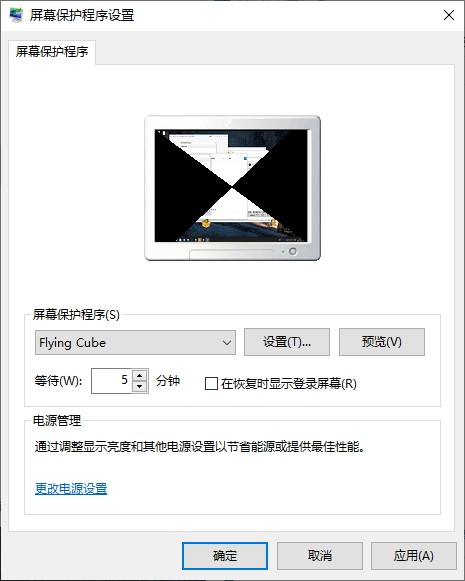The height and width of the screenshot is (581, 465).
Task: Click the power button on preview monitor
Action: click(293, 252)
